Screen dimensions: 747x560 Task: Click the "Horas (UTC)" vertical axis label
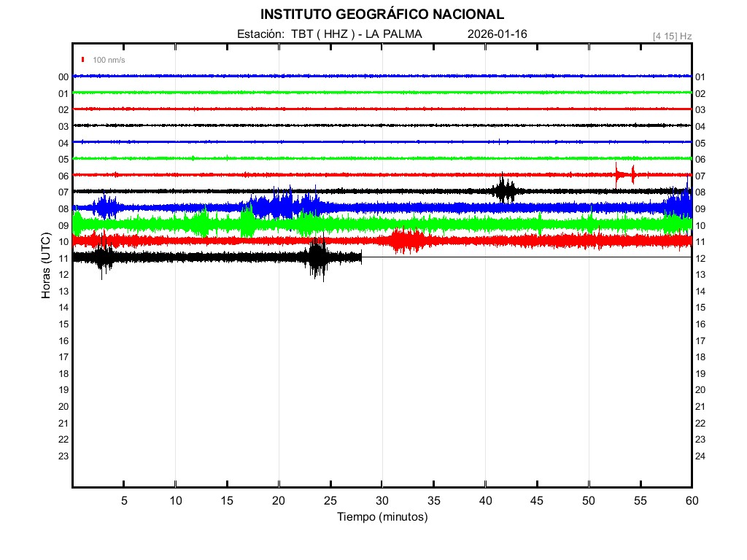click(x=46, y=266)
